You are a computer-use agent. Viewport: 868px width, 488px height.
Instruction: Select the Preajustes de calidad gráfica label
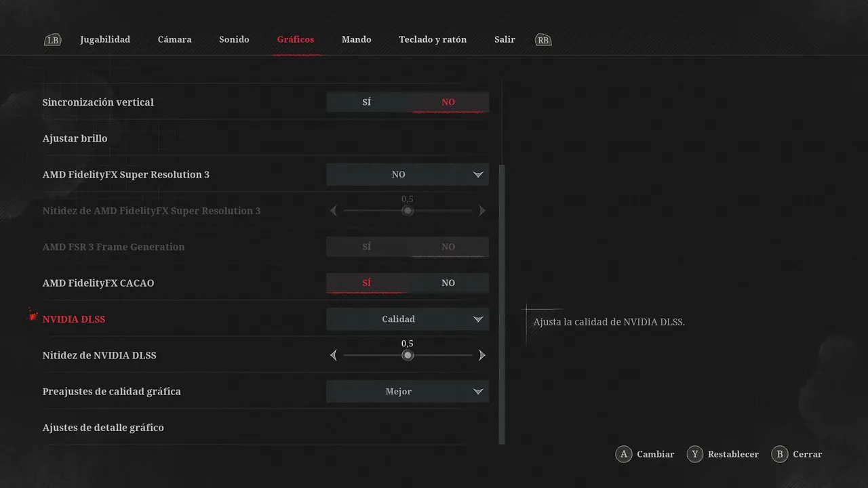(112, 392)
